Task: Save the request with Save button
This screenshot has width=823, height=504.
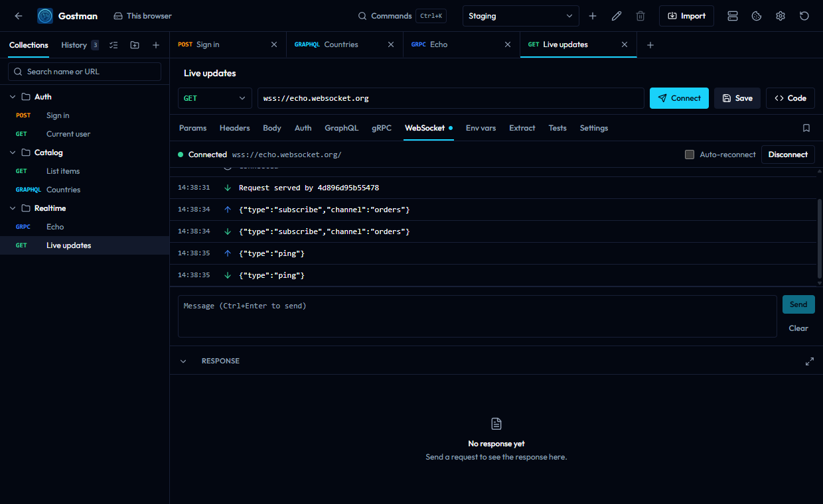Action: pyautogui.click(x=737, y=98)
